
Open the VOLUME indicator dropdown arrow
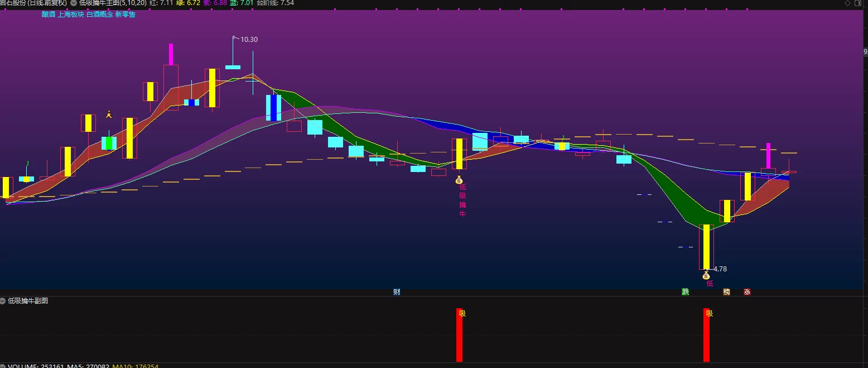[x=3, y=366]
